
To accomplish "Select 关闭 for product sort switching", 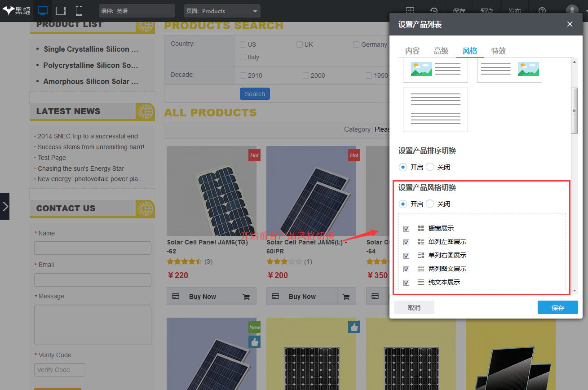I will click(430, 167).
